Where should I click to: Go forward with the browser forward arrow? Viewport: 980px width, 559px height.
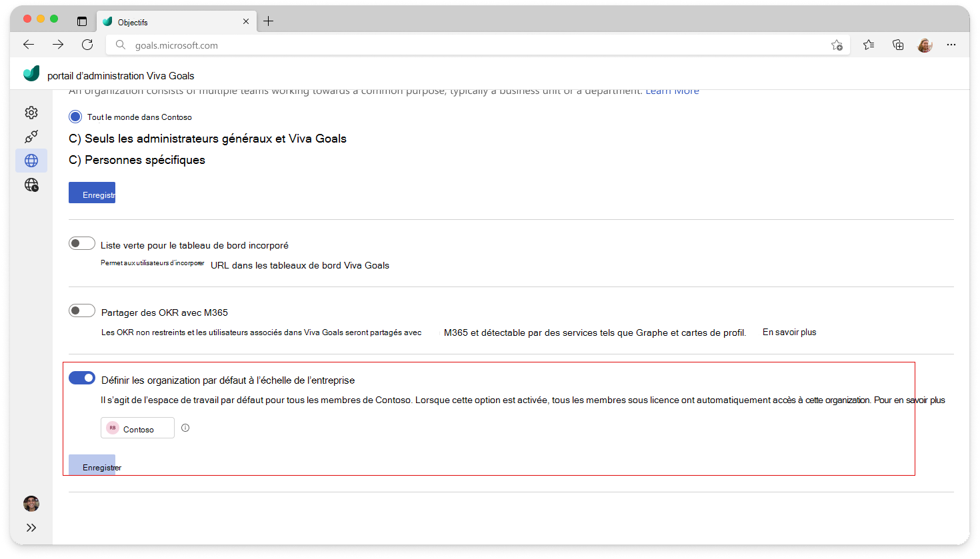click(x=58, y=45)
